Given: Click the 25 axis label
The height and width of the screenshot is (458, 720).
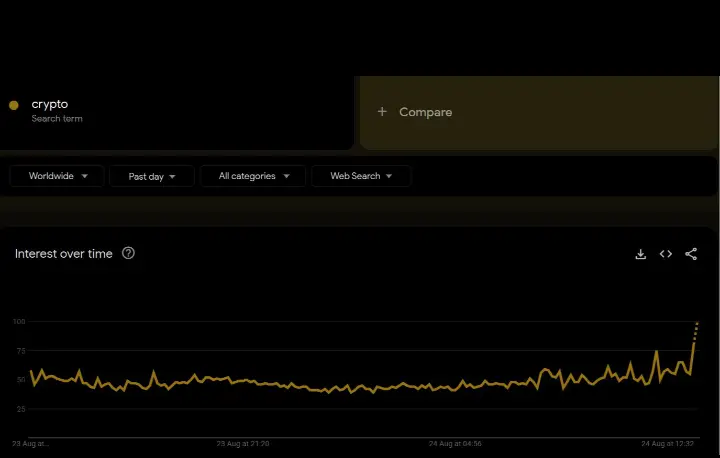Looking at the screenshot, I should pyautogui.click(x=21, y=409).
